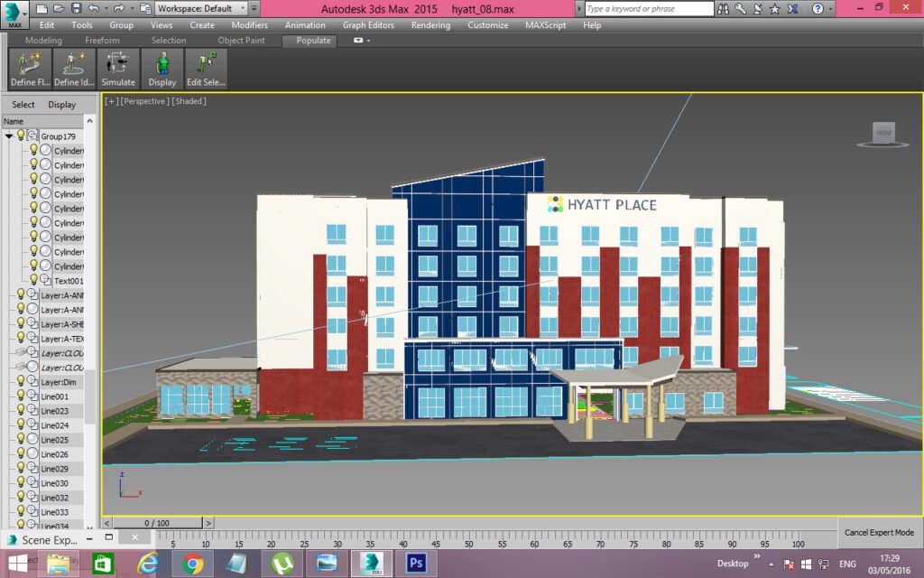Click the ViewCube in the viewport
Viewport: 924px width, 578px height.
coord(882,134)
